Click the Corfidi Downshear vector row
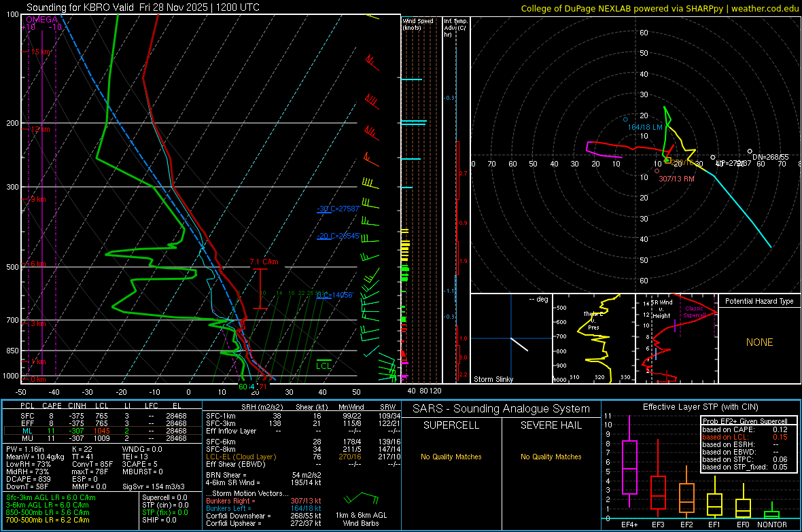802x532 pixels. coord(264,516)
